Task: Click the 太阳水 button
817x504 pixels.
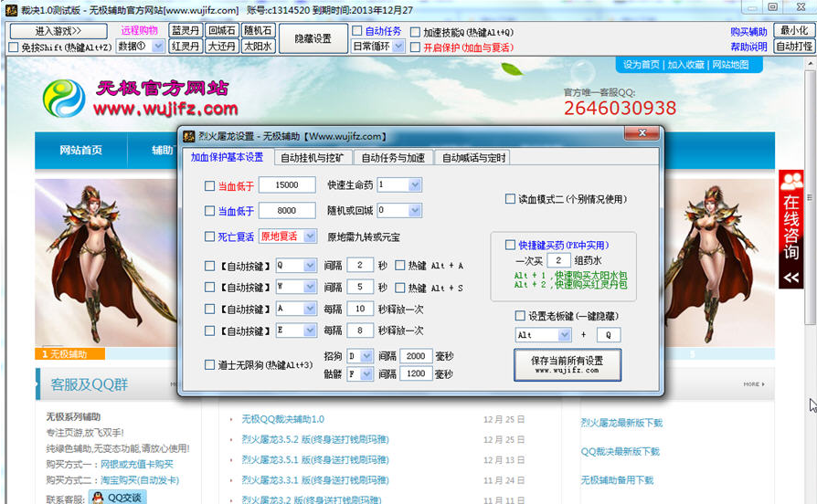Action: coord(259,47)
